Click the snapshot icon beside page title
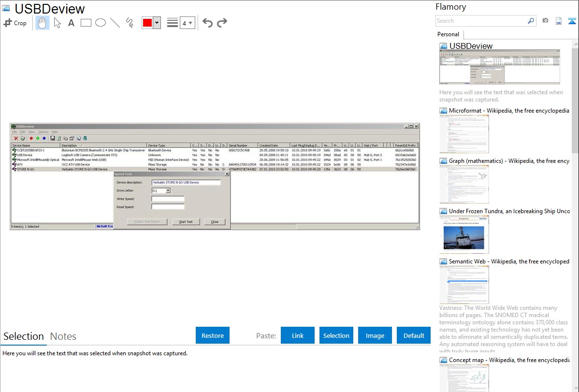The width and height of the screenshot is (579, 392). click(x=6, y=8)
